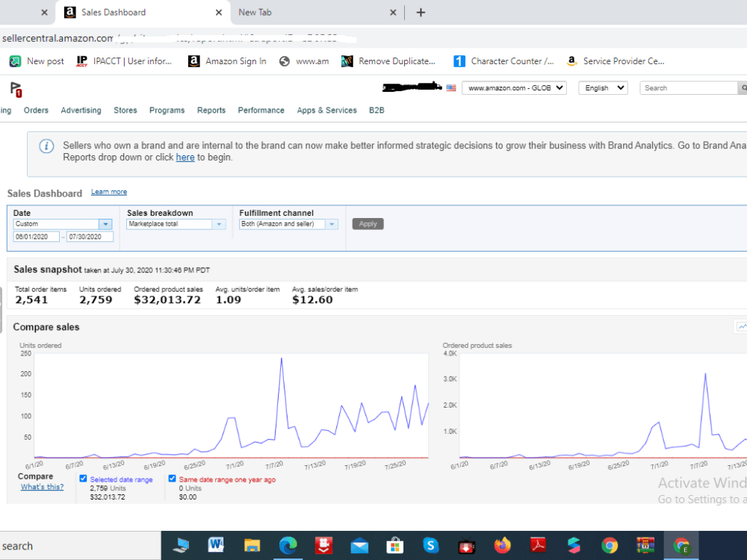The width and height of the screenshot is (747, 560).
Task: Open Microsoft Word from the taskbar
Action: 216,545
